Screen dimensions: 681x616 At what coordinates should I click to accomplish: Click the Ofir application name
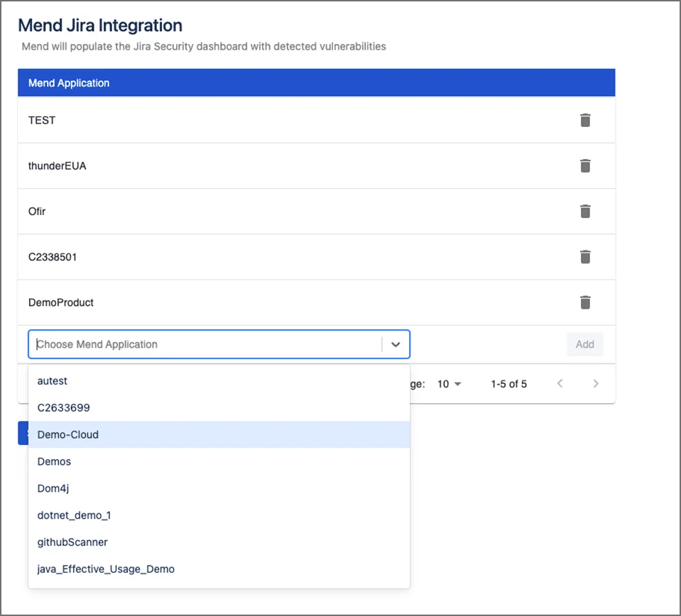coord(36,211)
